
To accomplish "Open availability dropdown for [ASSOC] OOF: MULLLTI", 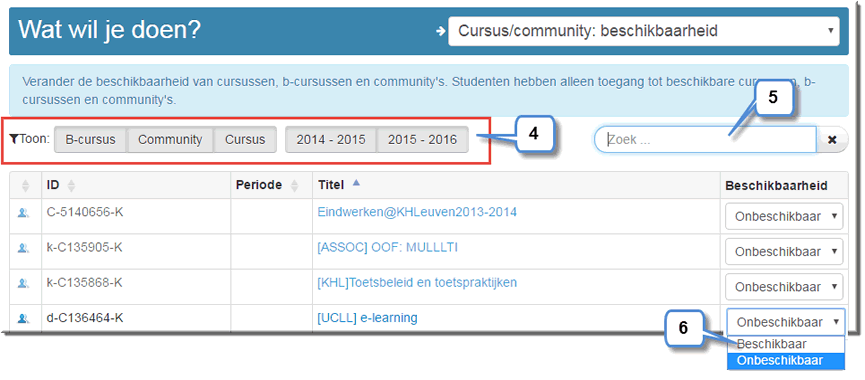I will tap(784, 251).
